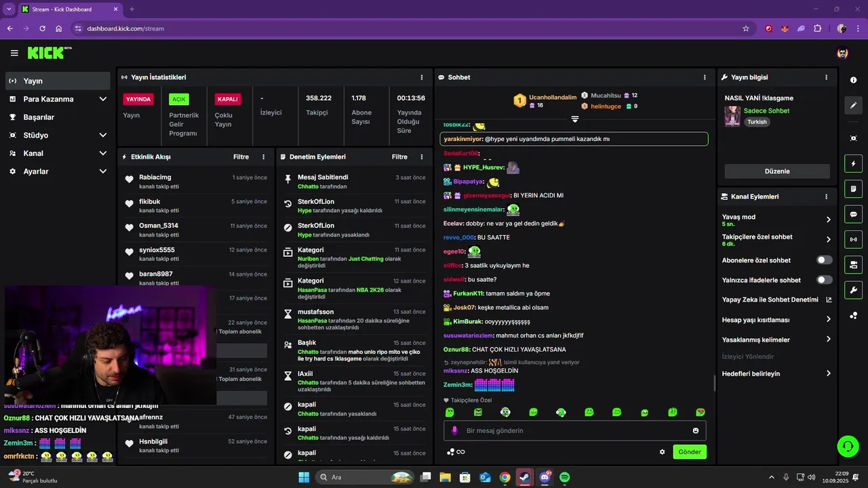Open chat settings gear beside Gönder
This screenshot has width=868, height=488.
(662, 452)
